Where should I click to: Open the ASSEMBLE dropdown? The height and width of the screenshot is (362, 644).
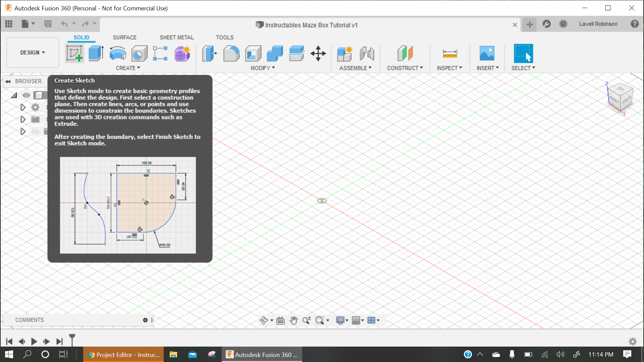[355, 68]
